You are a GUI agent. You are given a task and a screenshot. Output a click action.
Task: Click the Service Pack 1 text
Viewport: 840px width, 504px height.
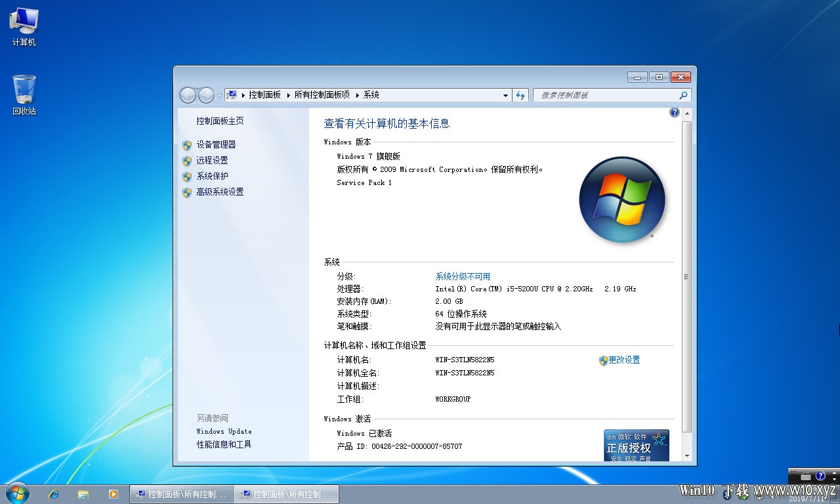point(364,182)
